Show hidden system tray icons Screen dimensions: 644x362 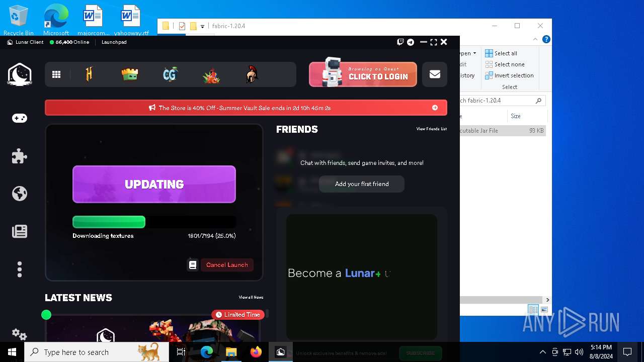click(542, 352)
